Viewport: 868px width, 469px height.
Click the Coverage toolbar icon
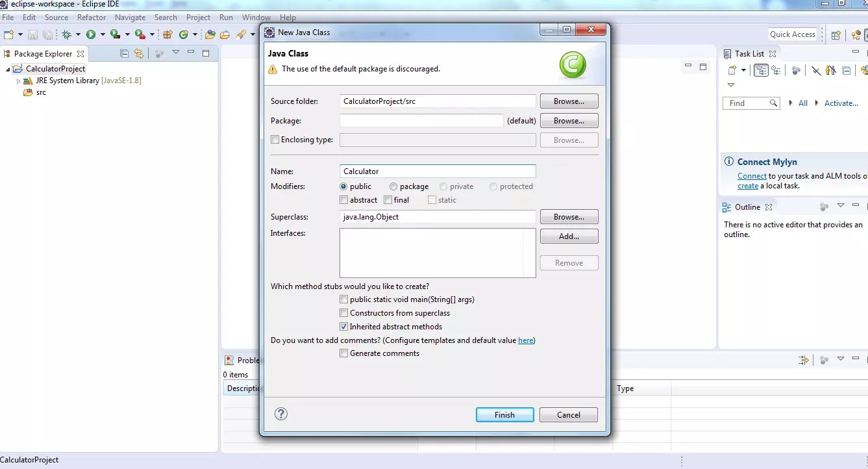click(x=116, y=34)
